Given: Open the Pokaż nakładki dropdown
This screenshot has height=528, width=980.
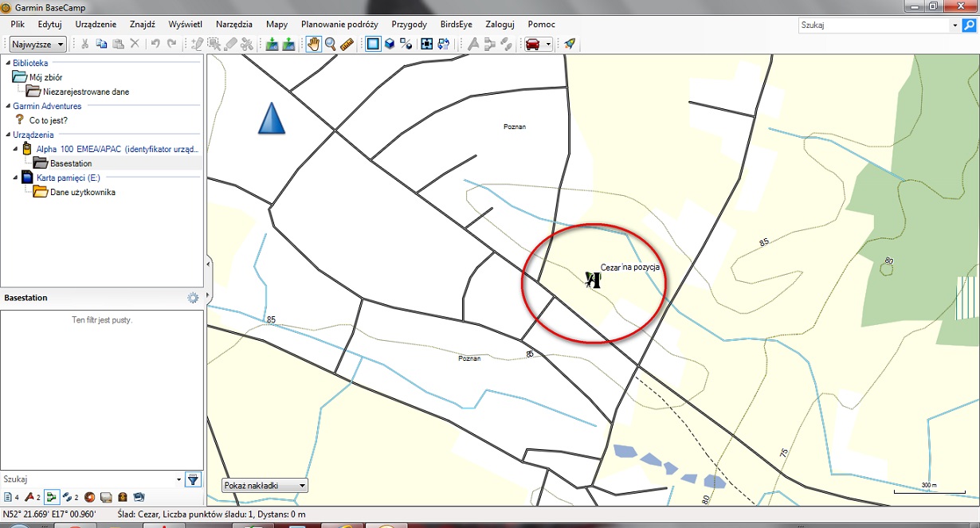Looking at the screenshot, I should tap(265, 485).
